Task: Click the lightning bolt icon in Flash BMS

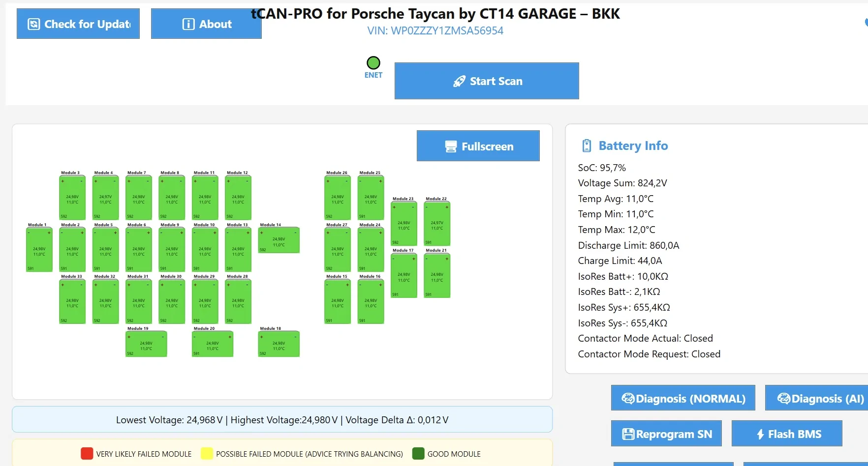Action: [x=760, y=434]
